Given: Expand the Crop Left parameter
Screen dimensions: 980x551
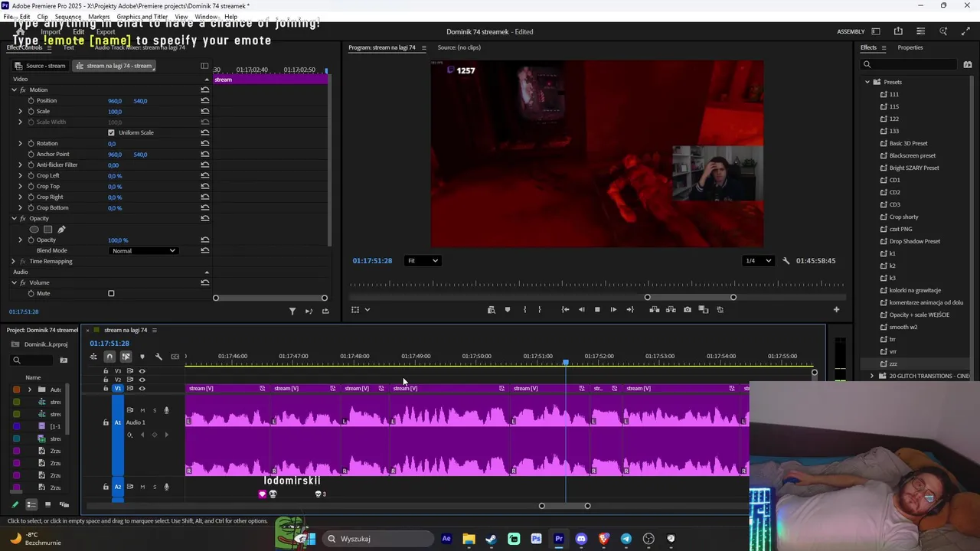Looking at the screenshot, I should (21, 176).
